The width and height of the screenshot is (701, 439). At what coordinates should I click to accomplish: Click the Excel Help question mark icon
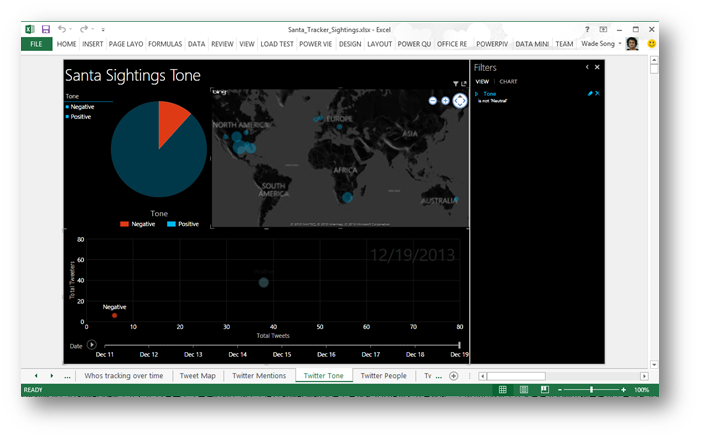tap(587, 30)
